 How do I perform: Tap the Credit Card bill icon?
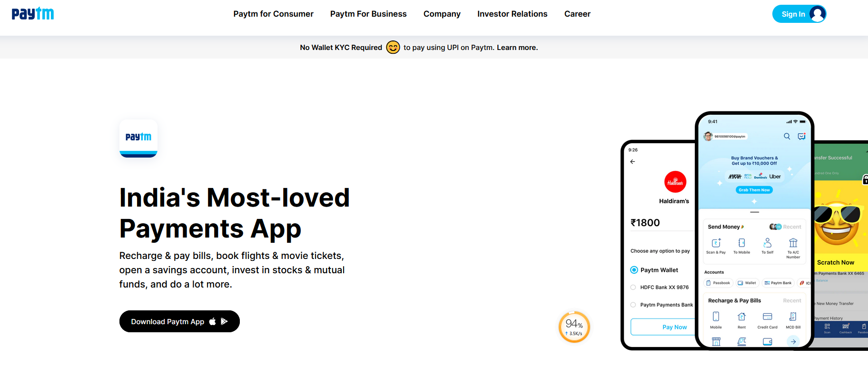coord(768,317)
